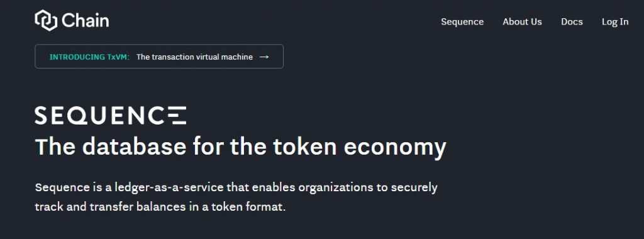Click the description line starting 'track and transfer'
The height and width of the screenshot is (239, 644).
click(160, 206)
